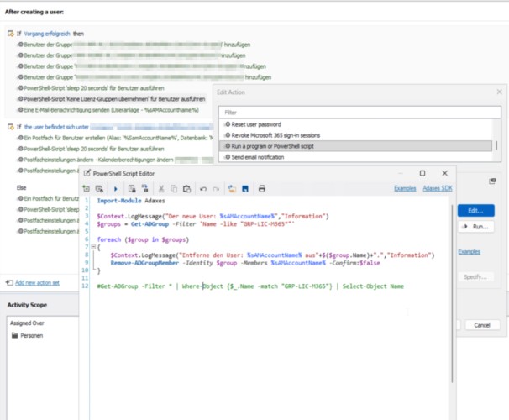Image resolution: width=509 pixels, height=420 pixels.
Task: Open the Adaxes SDK link
Action: (x=438, y=188)
